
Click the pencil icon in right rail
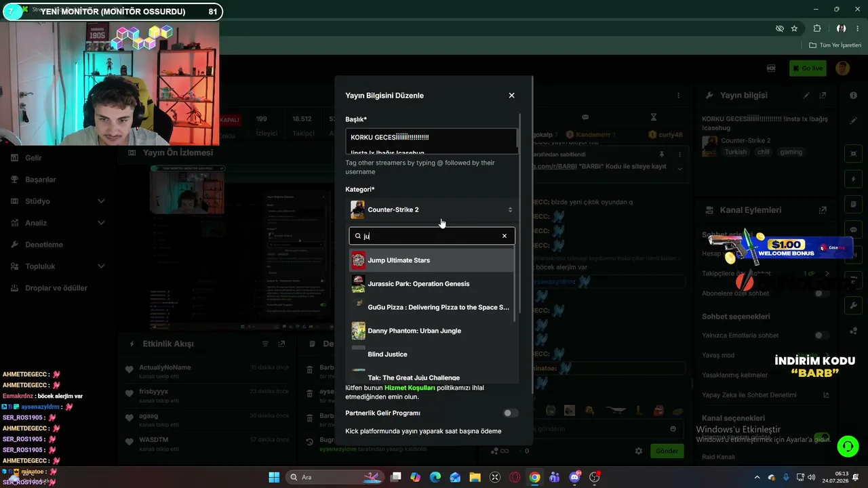pos(854,121)
